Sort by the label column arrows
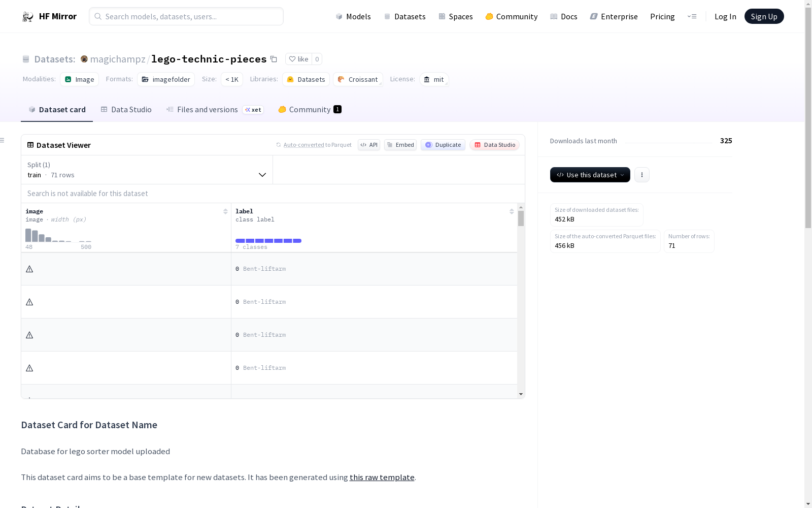812x508 pixels. pos(512,211)
